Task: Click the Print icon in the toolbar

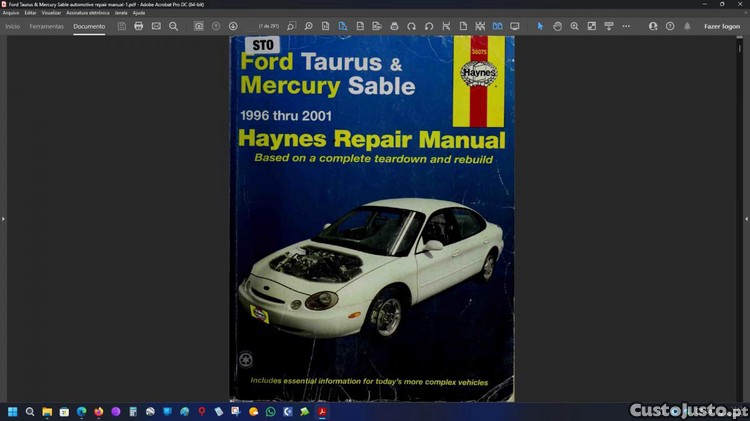Action: pos(138,26)
